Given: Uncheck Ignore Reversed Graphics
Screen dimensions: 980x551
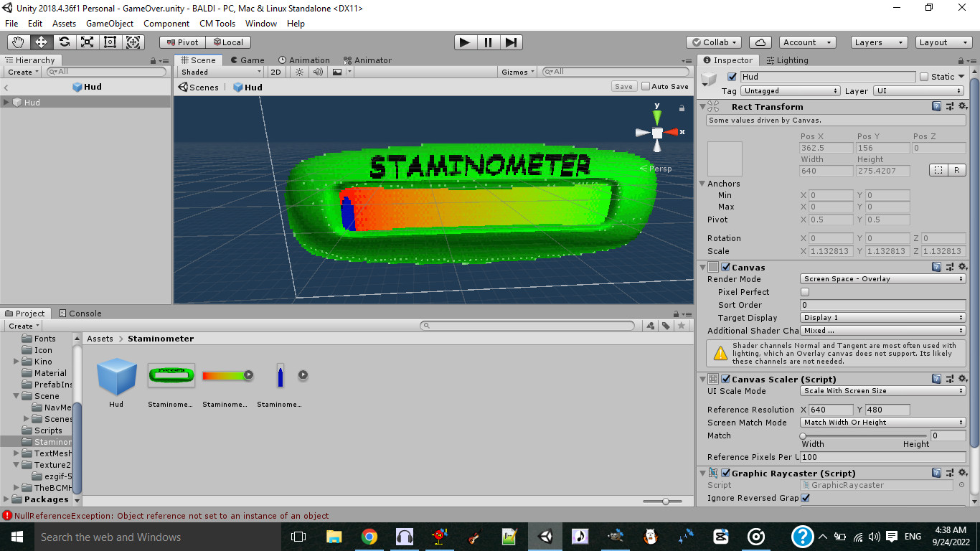Looking at the screenshot, I should pyautogui.click(x=805, y=498).
